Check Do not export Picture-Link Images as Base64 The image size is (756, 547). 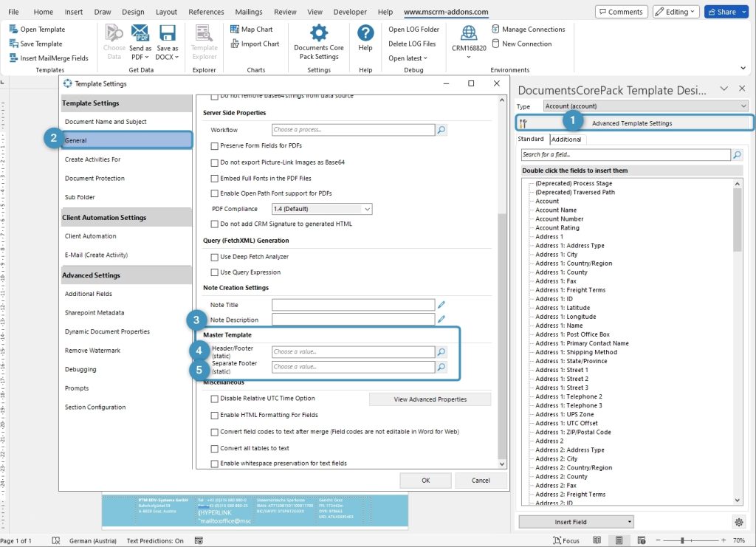pos(215,163)
